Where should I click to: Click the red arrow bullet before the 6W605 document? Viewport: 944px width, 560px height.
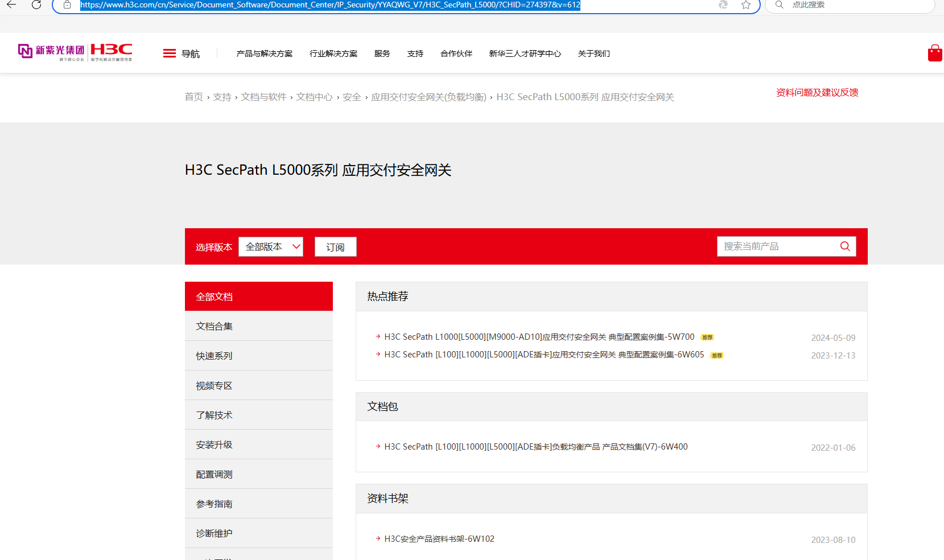(378, 354)
